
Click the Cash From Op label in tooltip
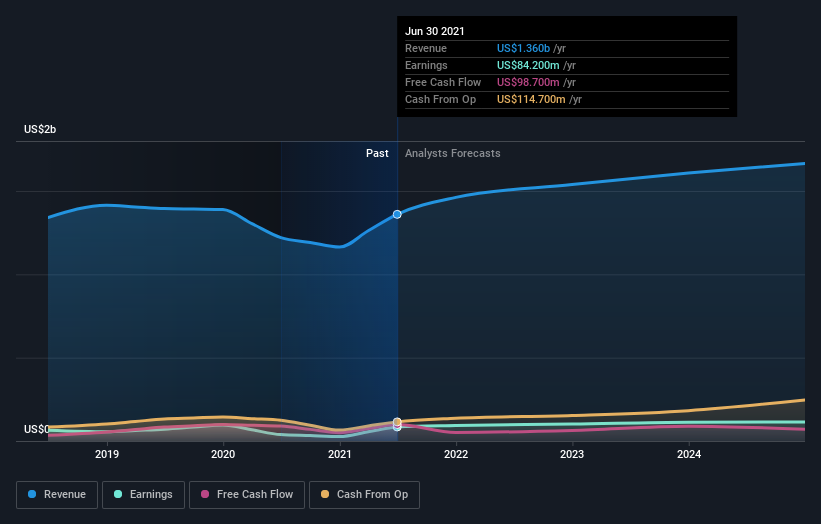point(440,99)
